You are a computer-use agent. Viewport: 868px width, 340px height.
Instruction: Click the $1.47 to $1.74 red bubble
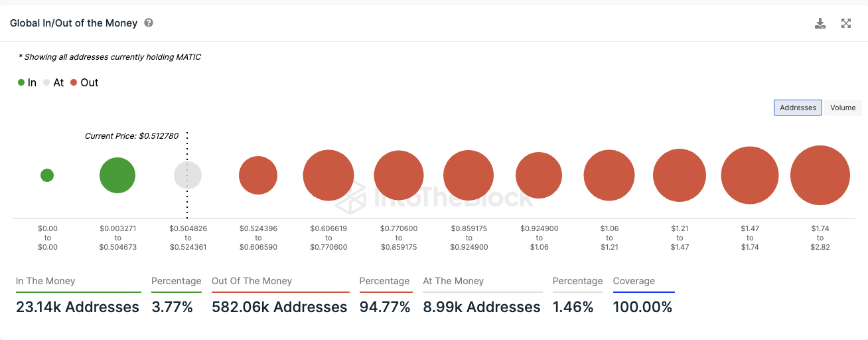point(750,175)
